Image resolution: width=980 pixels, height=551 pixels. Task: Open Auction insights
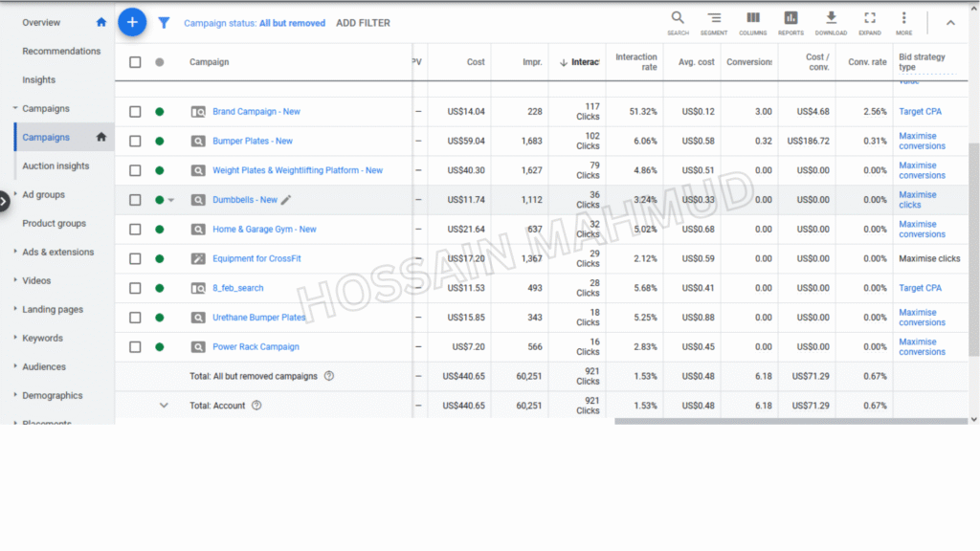point(56,165)
